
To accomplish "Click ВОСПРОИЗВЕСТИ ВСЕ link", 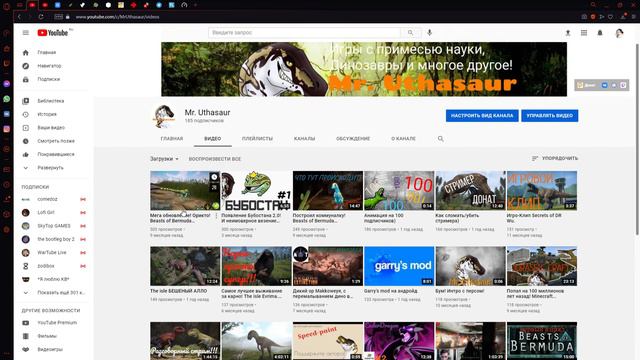I will pos(215,159).
